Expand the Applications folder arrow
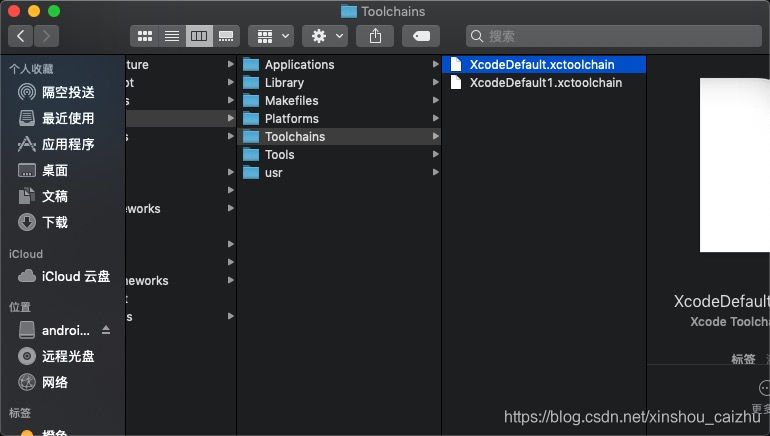Viewport: 770px width, 436px height. pyautogui.click(x=435, y=64)
